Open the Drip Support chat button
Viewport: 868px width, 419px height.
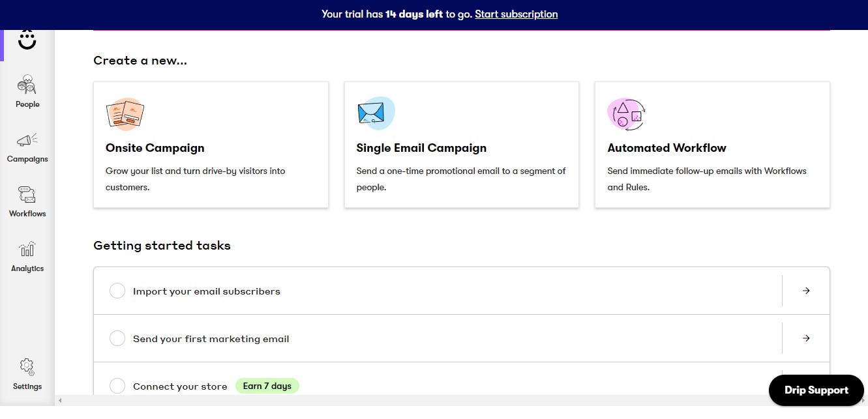click(816, 390)
